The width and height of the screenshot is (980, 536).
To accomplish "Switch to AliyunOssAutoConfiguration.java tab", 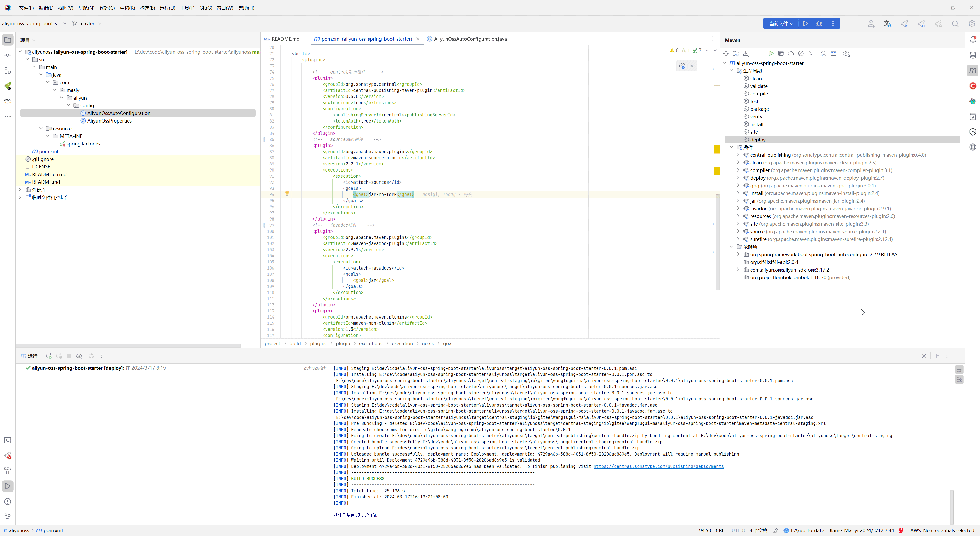I will 470,39.
